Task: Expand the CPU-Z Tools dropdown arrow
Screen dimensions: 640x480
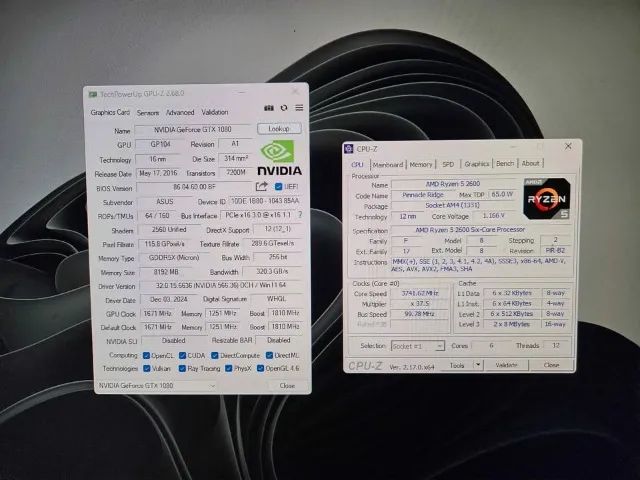Action: tap(478, 364)
